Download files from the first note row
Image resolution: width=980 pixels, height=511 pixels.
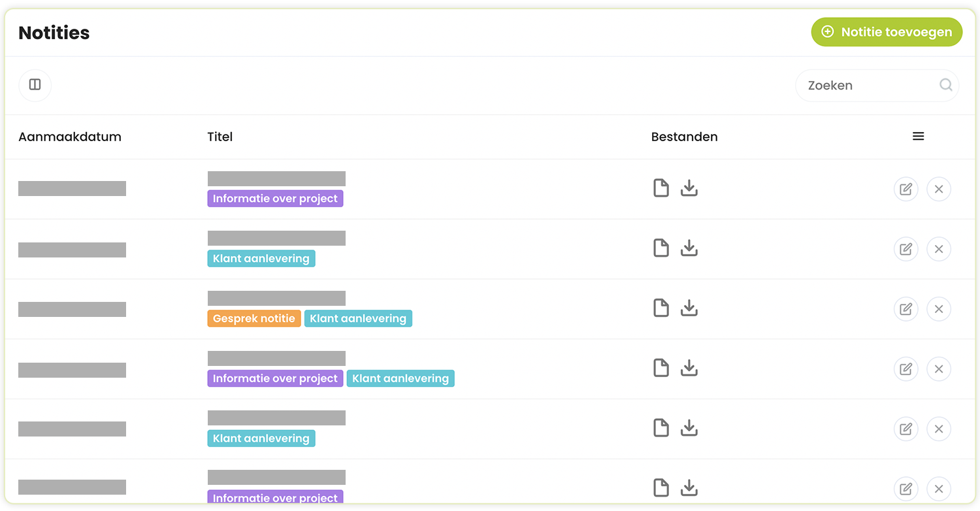tap(689, 188)
